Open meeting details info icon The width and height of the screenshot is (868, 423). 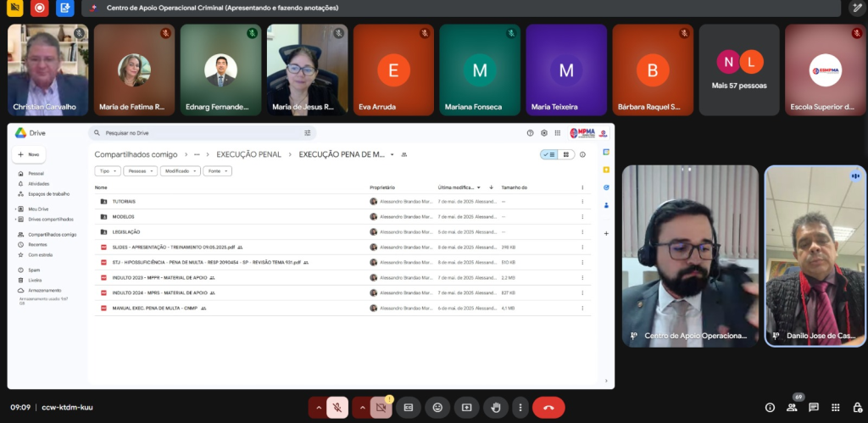coord(770,408)
